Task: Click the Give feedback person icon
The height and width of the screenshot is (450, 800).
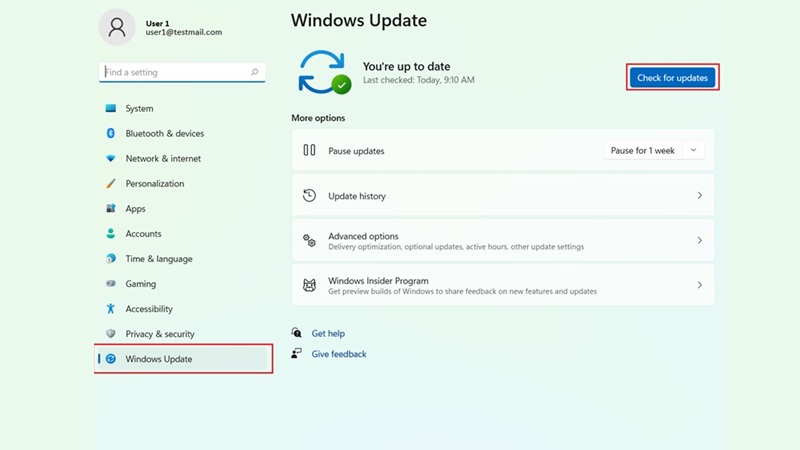Action: pos(296,353)
